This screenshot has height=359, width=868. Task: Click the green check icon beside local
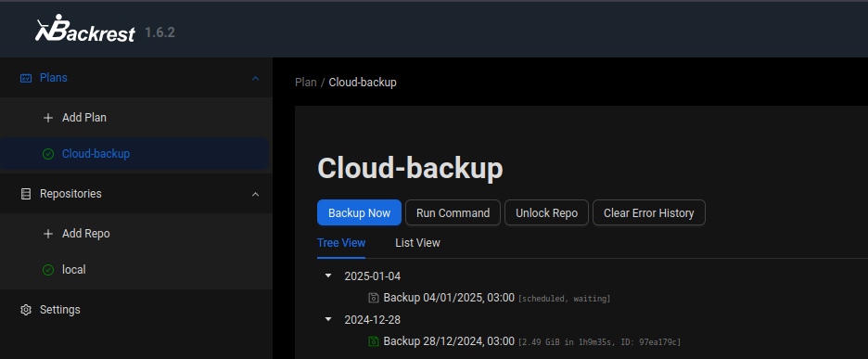click(48, 270)
